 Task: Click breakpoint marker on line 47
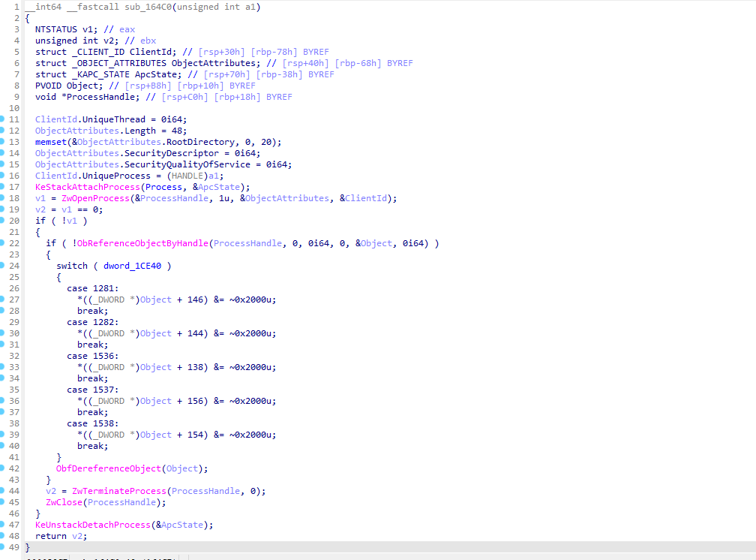point(4,525)
